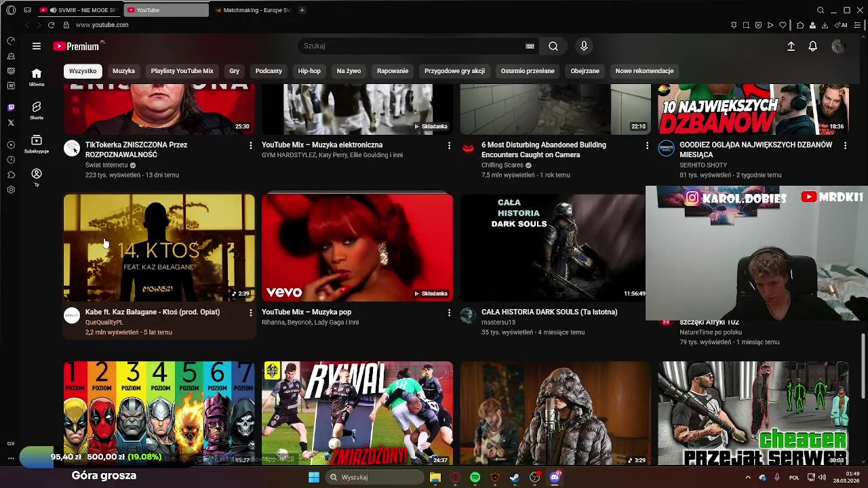
Task: Open the YouTube account avatar menu
Action: 838,46
